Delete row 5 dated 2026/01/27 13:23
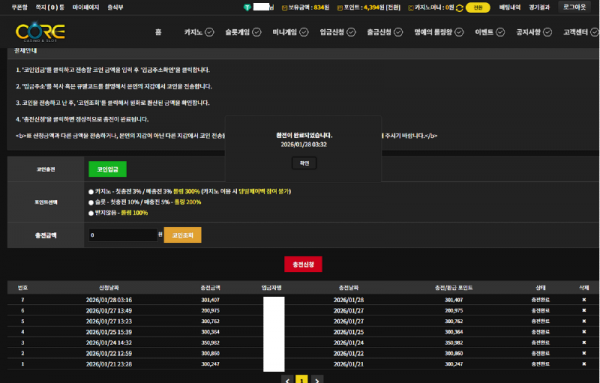Image resolution: width=600 pixels, height=383 pixels. 584,321
